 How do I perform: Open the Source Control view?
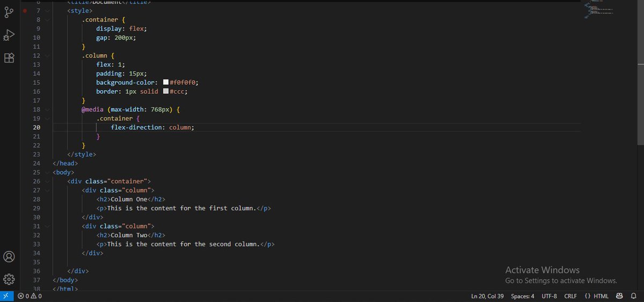(9, 12)
